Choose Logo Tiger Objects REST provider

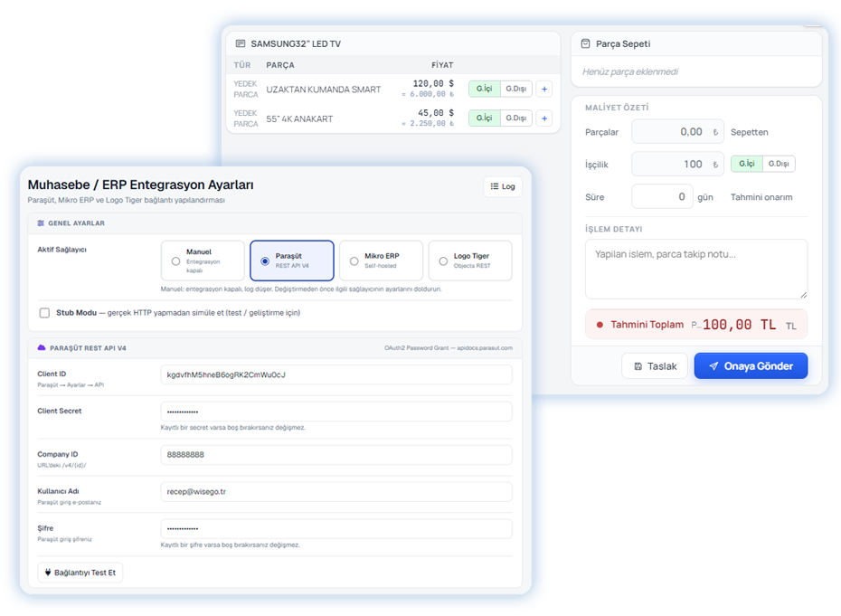coord(470,261)
